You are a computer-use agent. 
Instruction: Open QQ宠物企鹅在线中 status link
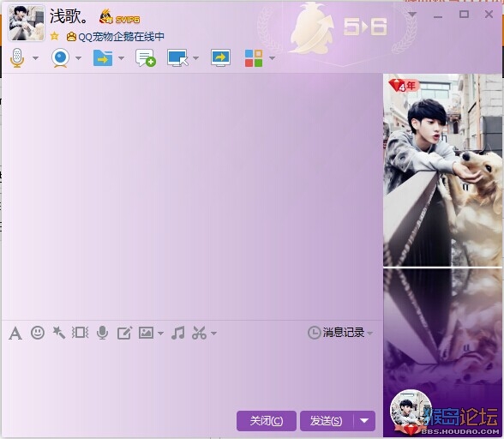coord(122,37)
